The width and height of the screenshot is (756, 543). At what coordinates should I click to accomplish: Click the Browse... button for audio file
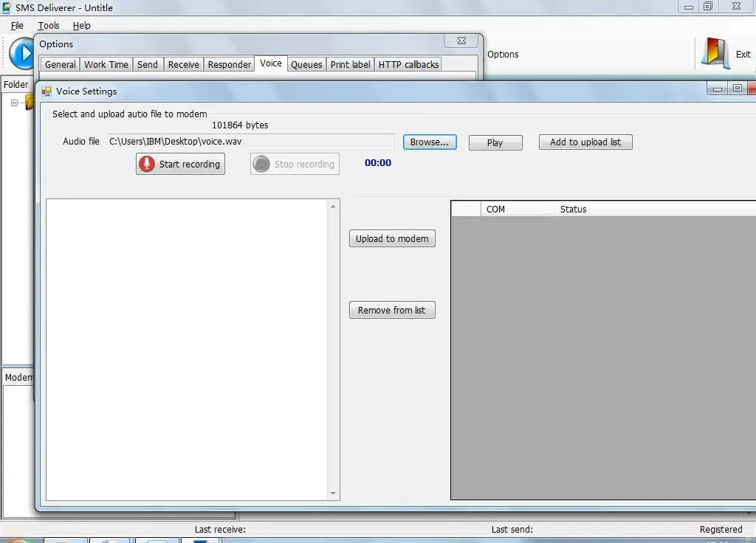point(430,142)
